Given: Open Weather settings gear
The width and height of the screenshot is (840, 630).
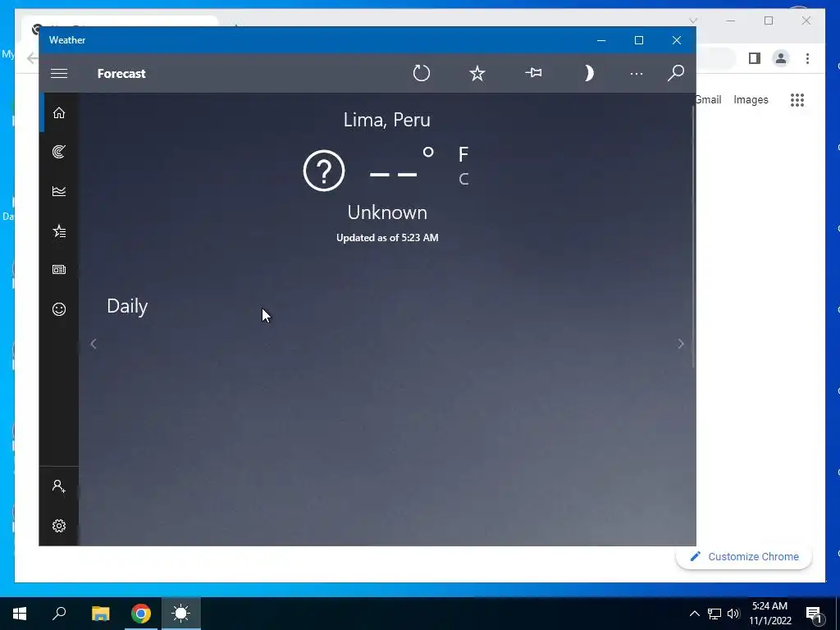Looking at the screenshot, I should (x=59, y=526).
